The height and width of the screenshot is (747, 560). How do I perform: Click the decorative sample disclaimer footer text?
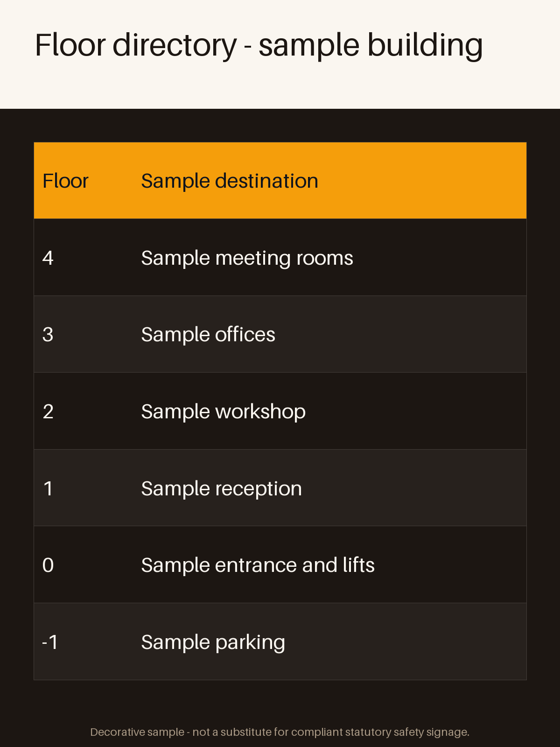[x=280, y=732]
